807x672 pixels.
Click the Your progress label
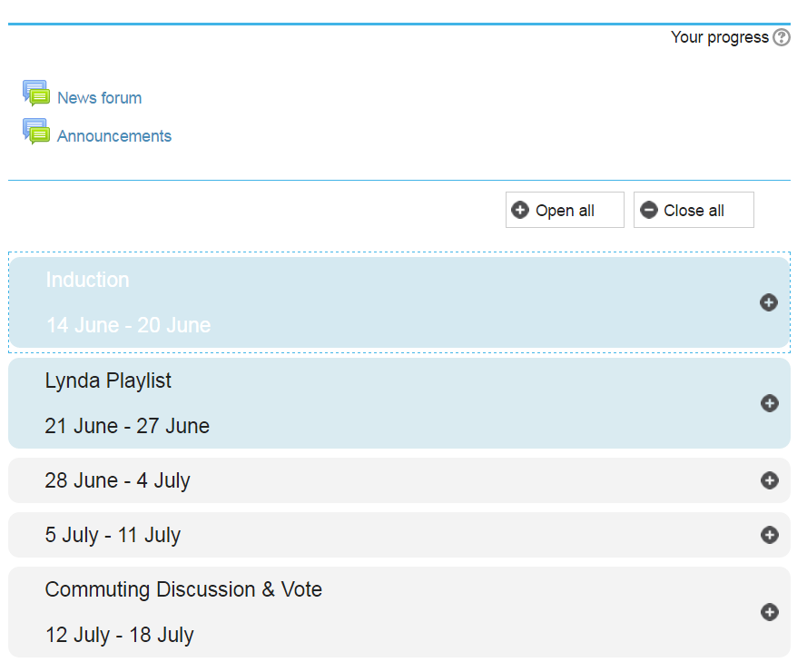pyautogui.click(x=719, y=37)
